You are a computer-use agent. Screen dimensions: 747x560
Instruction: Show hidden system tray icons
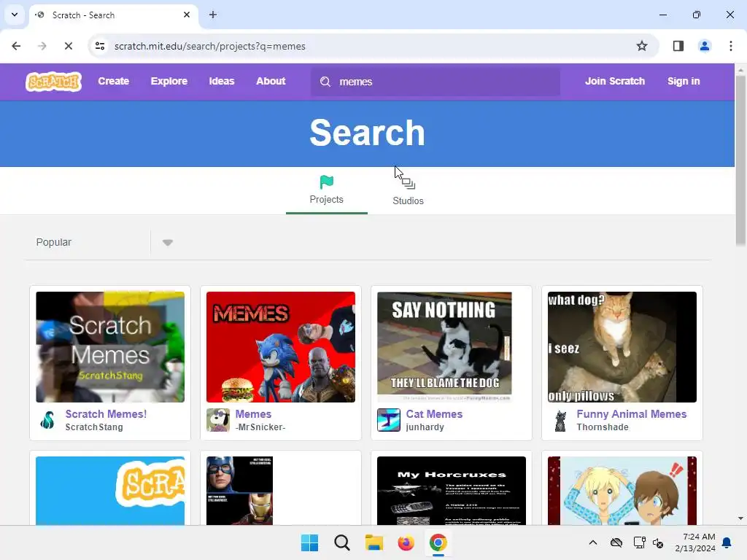(x=593, y=542)
